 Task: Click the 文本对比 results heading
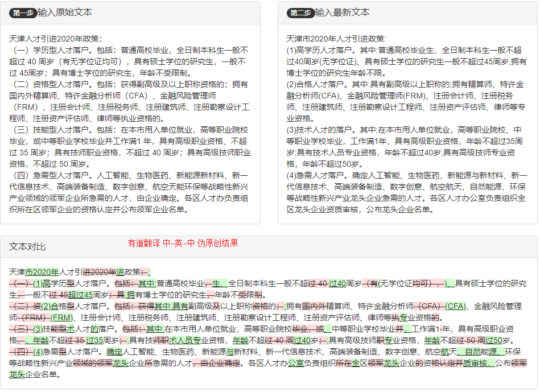pos(27,247)
